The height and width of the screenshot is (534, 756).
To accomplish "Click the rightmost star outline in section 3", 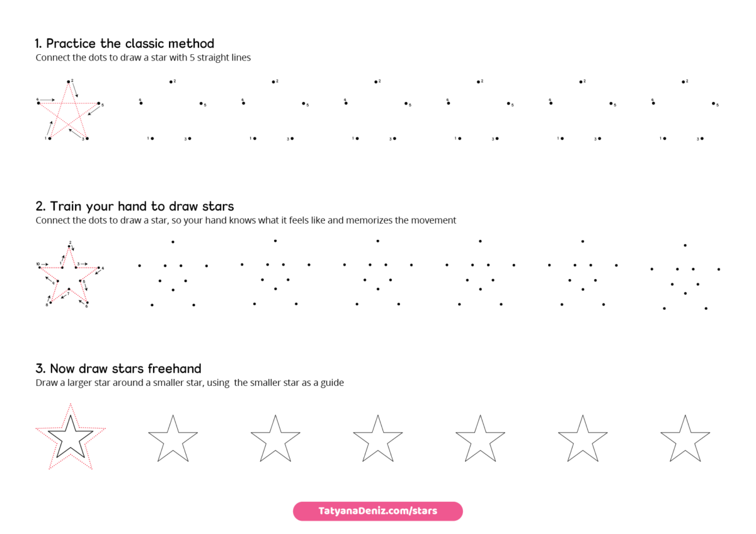I will pos(685,439).
